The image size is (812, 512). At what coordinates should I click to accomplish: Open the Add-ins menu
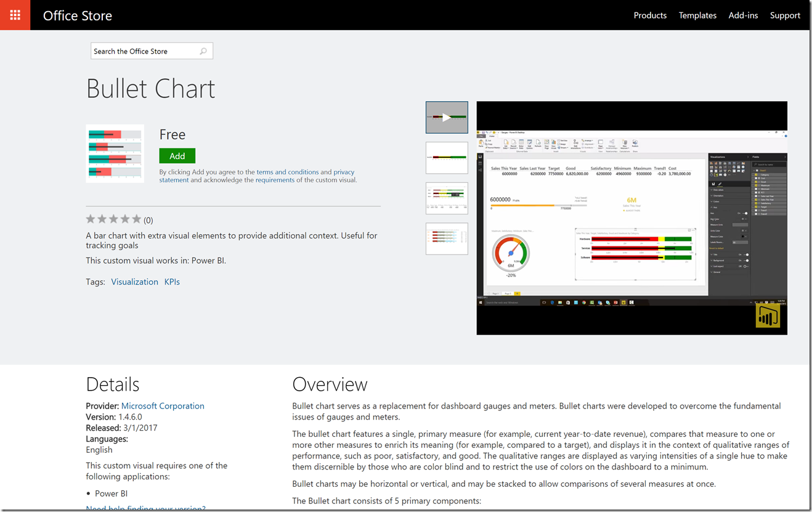743,15
